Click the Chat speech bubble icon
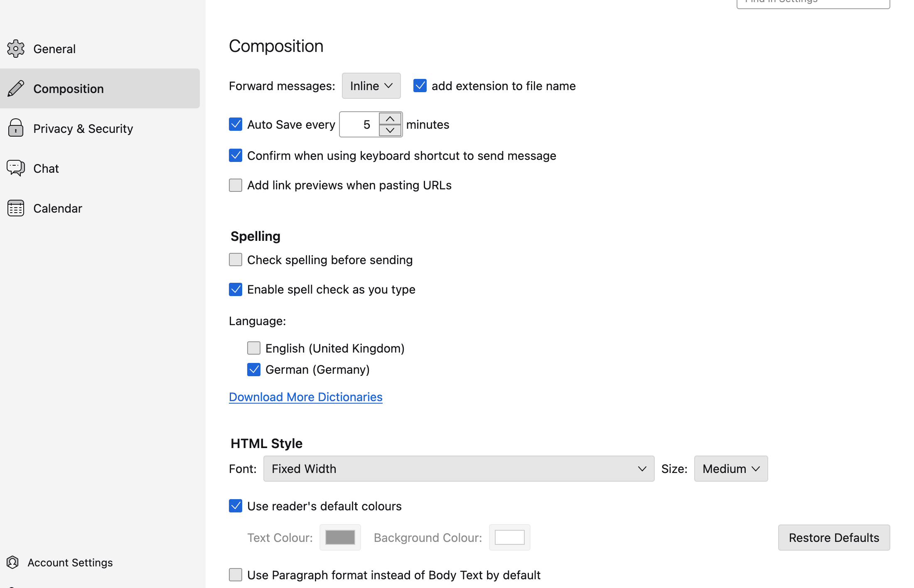The image size is (914, 588). tap(16, 168)
